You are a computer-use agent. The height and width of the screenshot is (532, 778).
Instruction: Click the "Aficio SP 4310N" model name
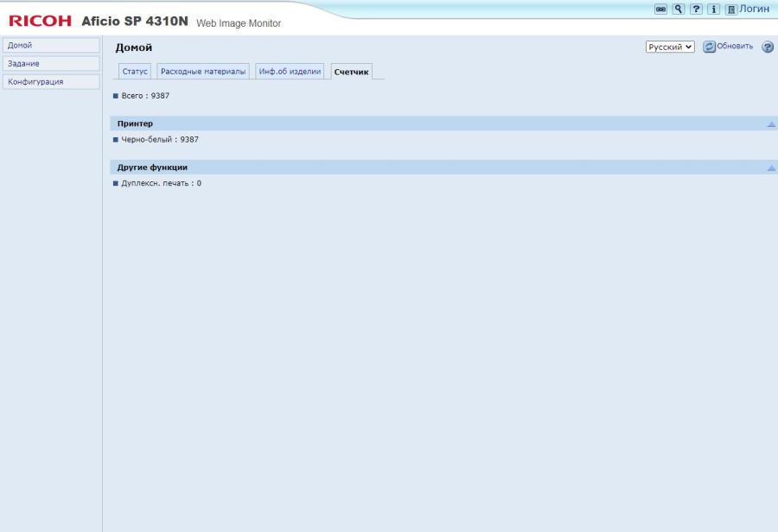(x=135, y=22)
